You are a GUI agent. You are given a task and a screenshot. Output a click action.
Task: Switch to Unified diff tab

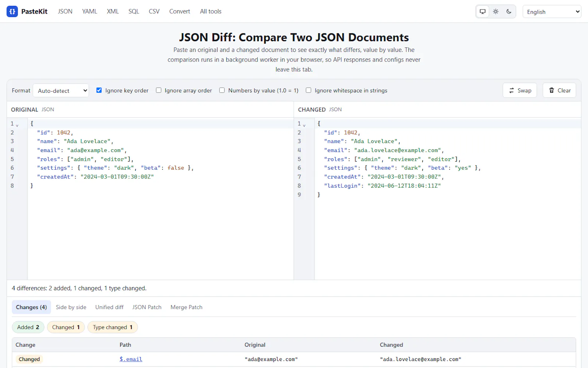(x=109, y=307)
